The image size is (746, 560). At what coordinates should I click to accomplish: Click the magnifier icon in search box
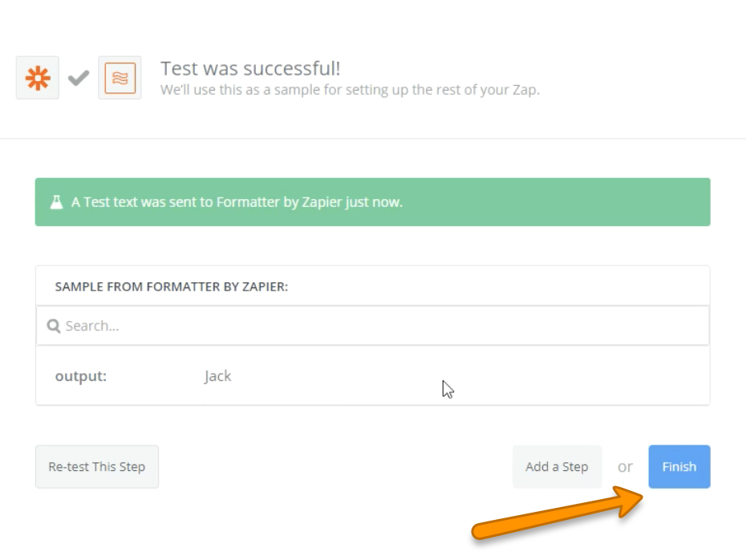tap(54, 326)
